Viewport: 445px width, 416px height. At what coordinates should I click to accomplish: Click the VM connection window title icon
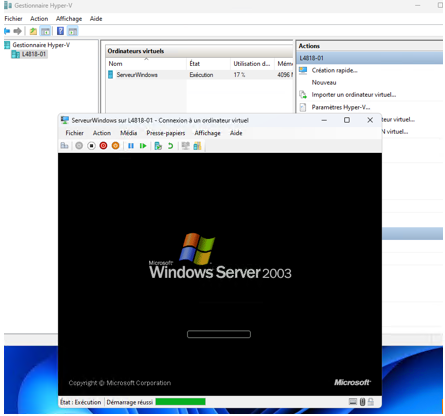65,120
